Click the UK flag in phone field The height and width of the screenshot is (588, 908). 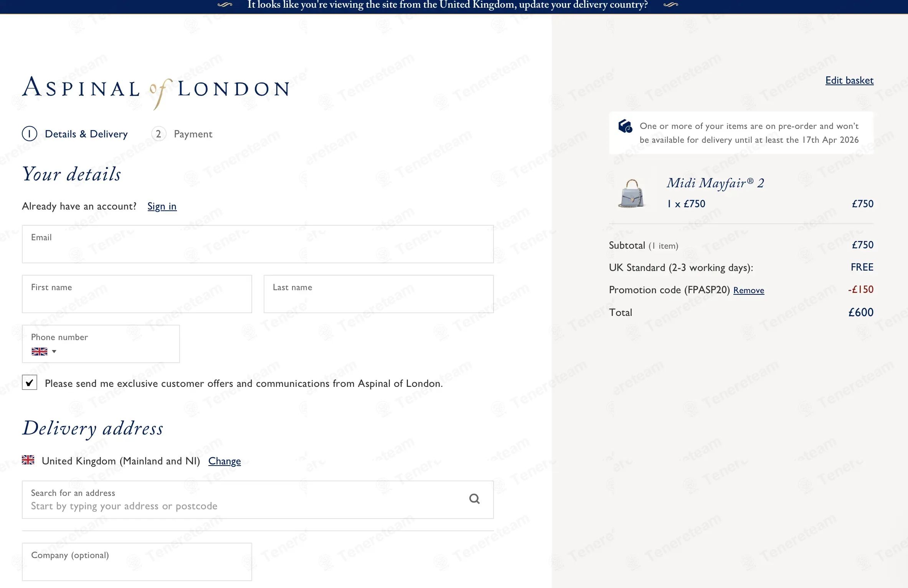(39, 352)
